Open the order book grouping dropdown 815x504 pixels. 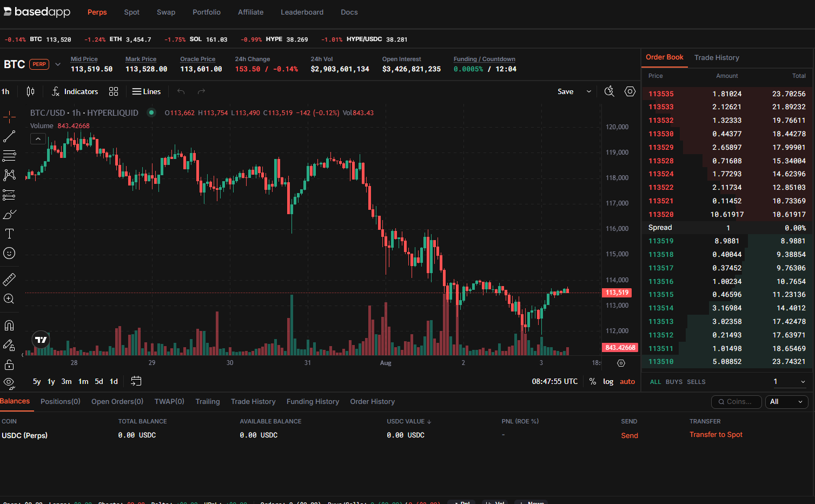[x=789, y=381]
